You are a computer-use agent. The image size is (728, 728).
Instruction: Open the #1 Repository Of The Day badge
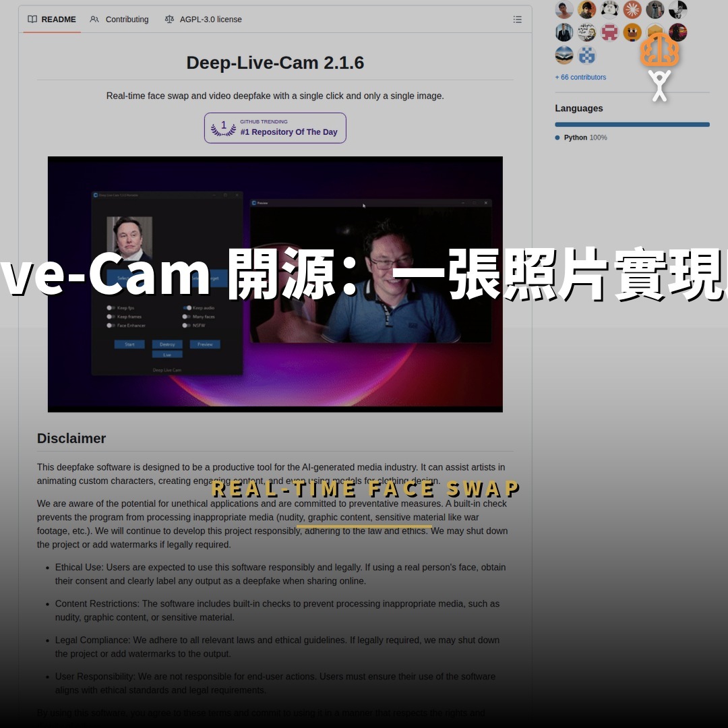pyautogui.click(x=275, y=128)
